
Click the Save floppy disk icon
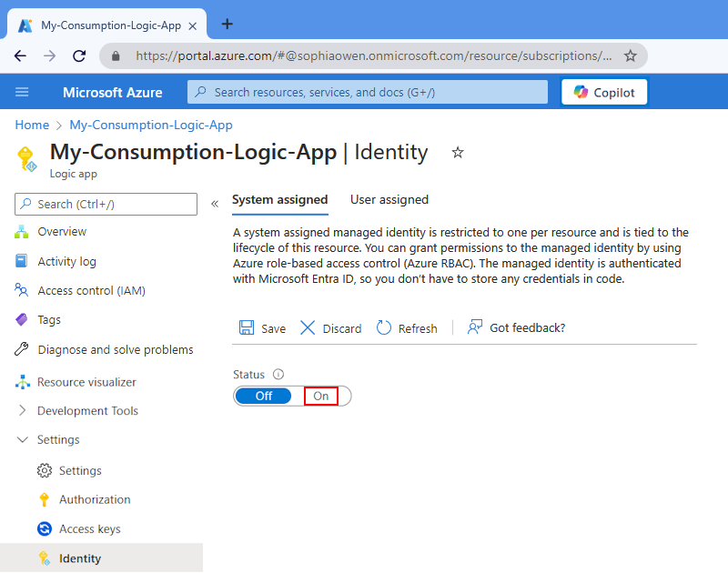[246, 327]
